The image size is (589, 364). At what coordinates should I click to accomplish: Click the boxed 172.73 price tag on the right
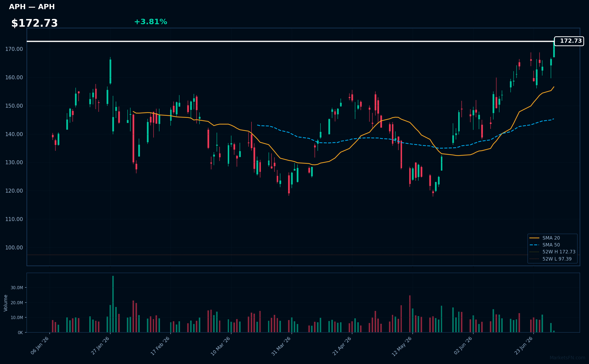click(569, 41)
